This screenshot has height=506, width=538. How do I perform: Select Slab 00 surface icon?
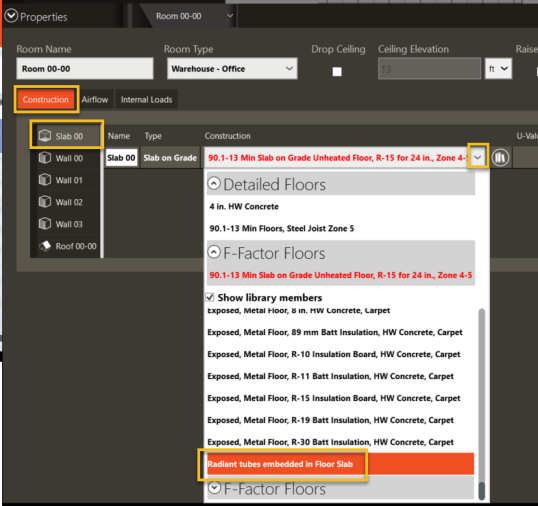(45, 136)
